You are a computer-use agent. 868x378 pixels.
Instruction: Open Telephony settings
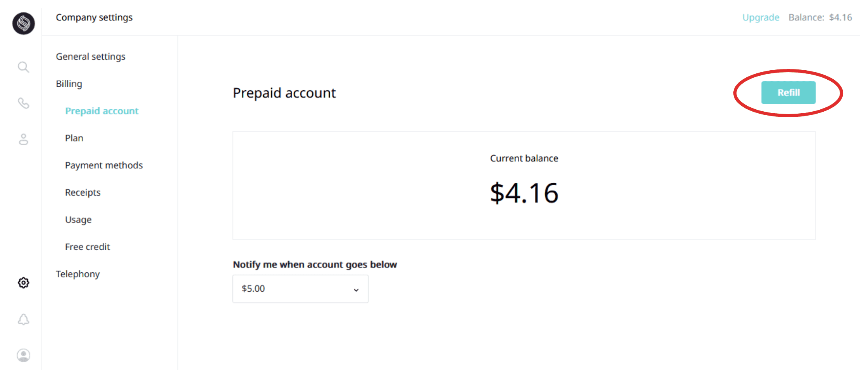78,274
